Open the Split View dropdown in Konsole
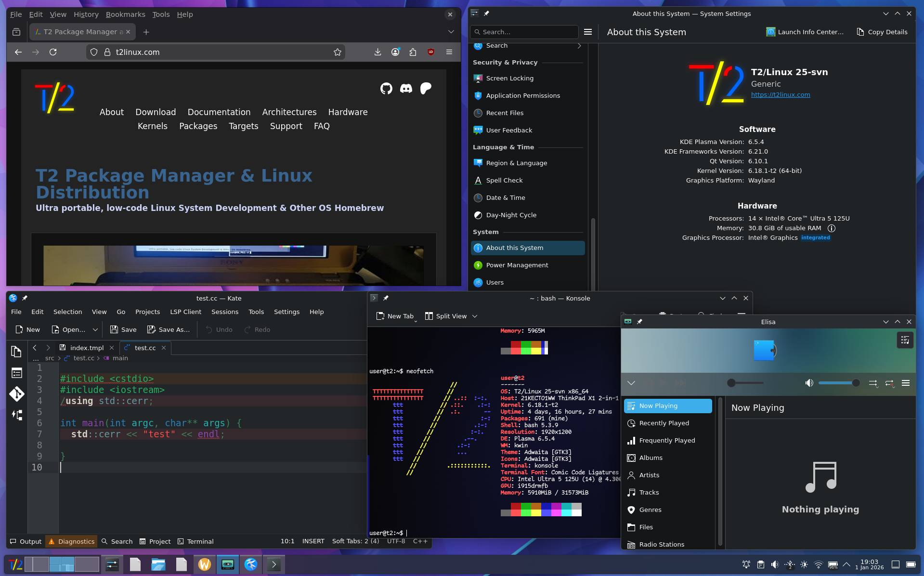 [475, 316]
